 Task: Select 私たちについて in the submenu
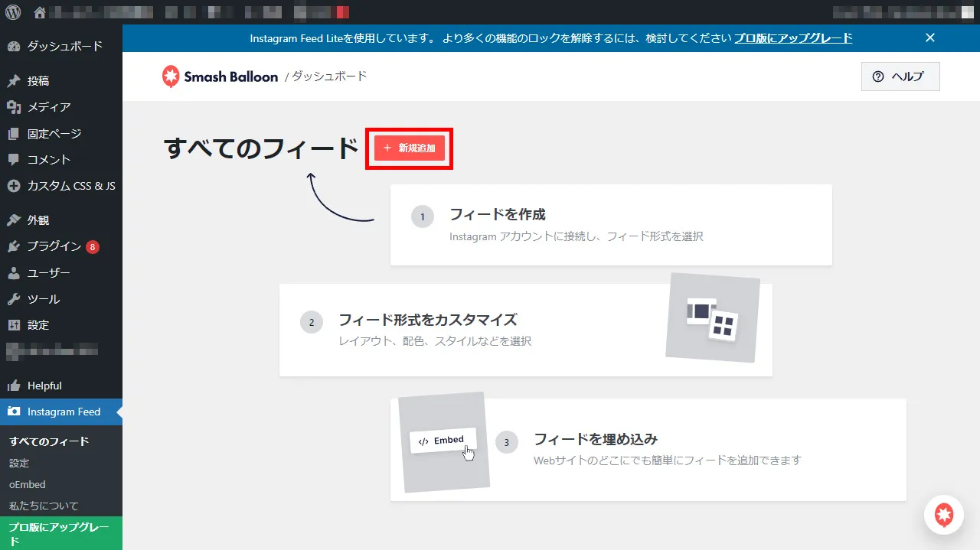pyautogui.click(x=44, y=506)
